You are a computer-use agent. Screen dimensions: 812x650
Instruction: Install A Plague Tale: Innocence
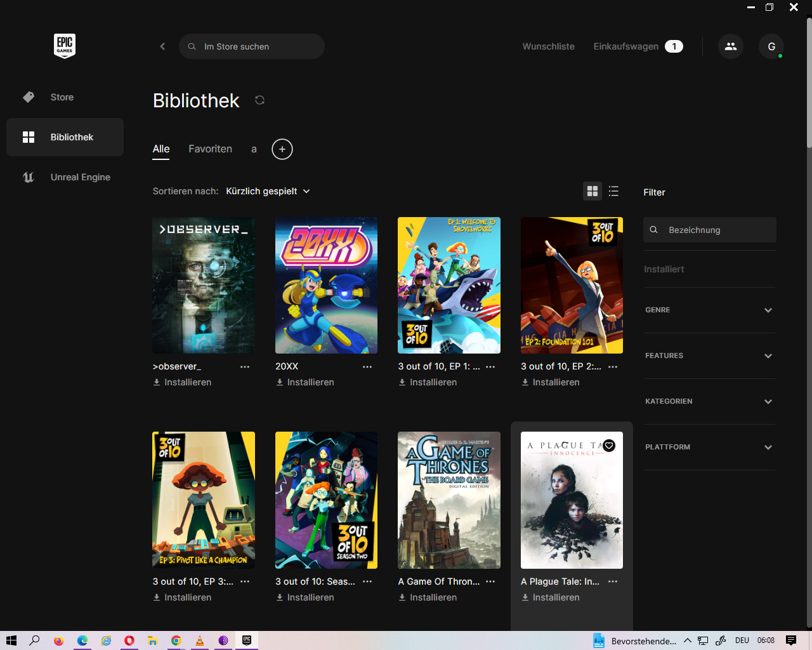[x=551, y=597]
